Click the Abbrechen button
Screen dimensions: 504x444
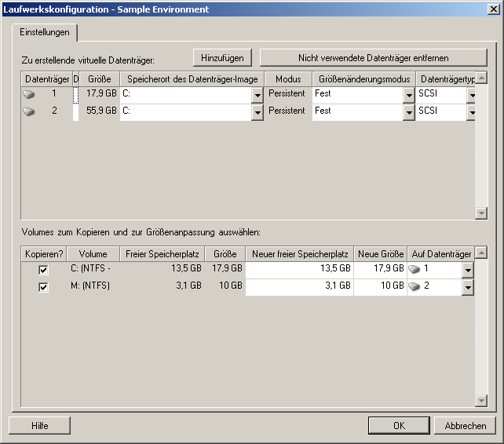click(466, 425)
